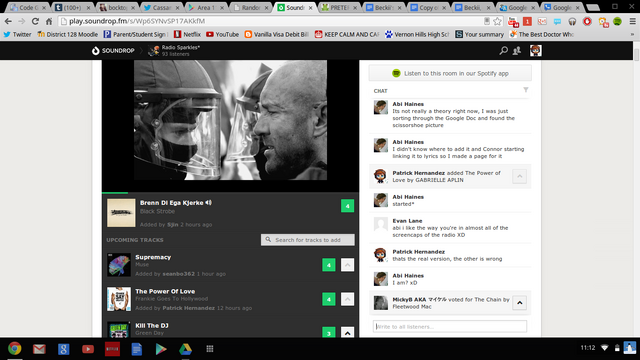
Task: Open the Netflix bookmark
Action: 187,34
